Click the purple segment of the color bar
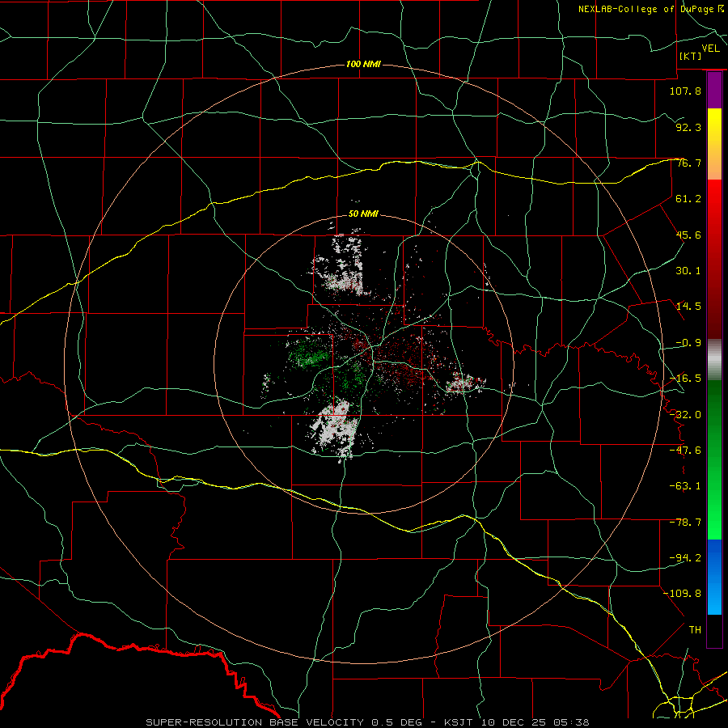728x728 pixels. point(714,91)
